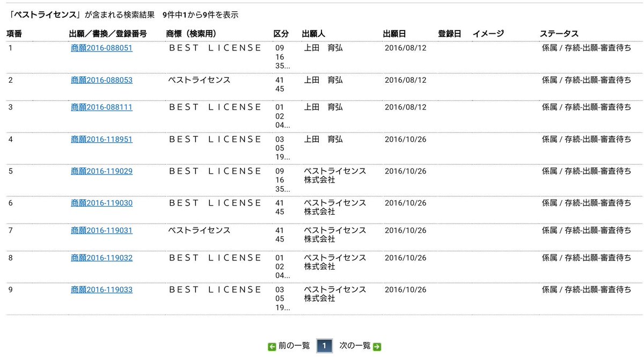This screenshot has height=357, width=644.
Task: Click the green next-list arrow icon
Action: point(377,347)
